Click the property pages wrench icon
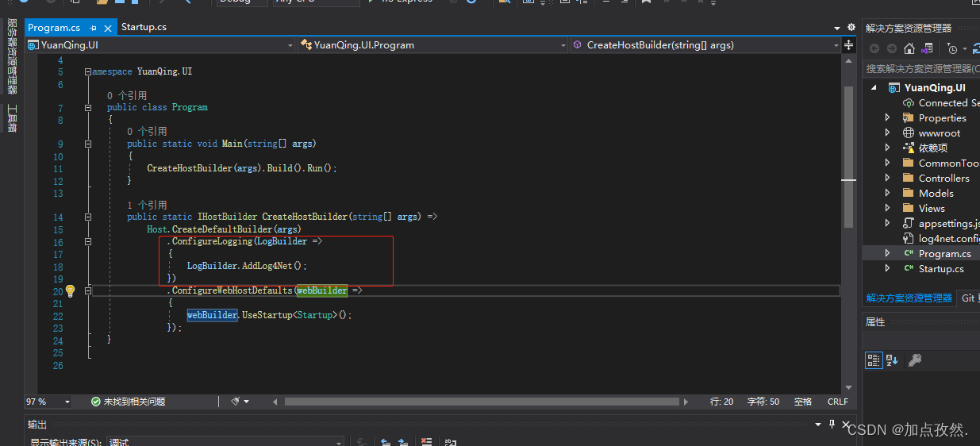Image resolution: width=980 pixels, height=446 pixels. pos(914,360)
